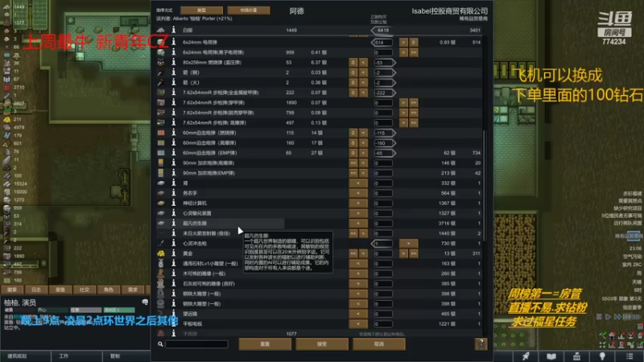The image size is (644, 362).
Task: Show info for 心灵冲击枪
Action: (173, 244)
